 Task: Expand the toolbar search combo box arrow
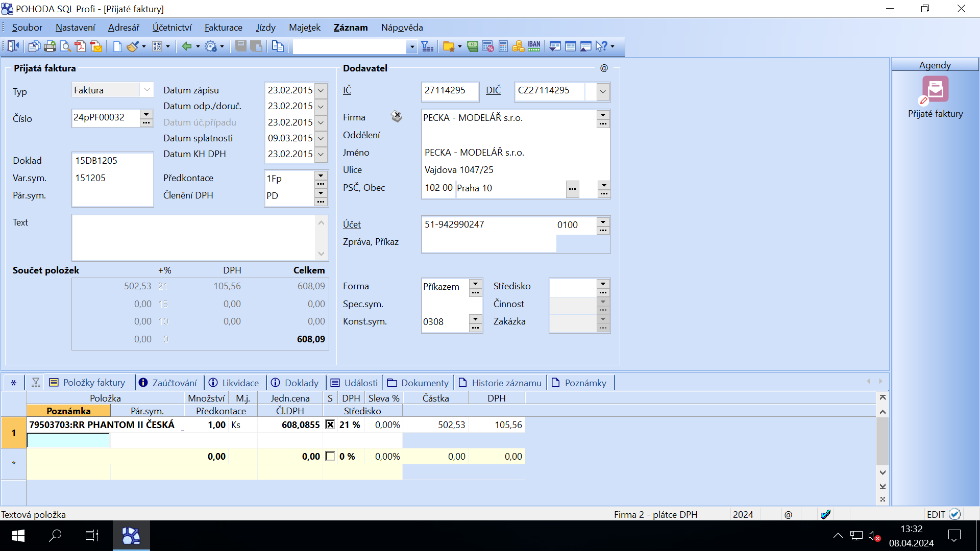point(412,47)
